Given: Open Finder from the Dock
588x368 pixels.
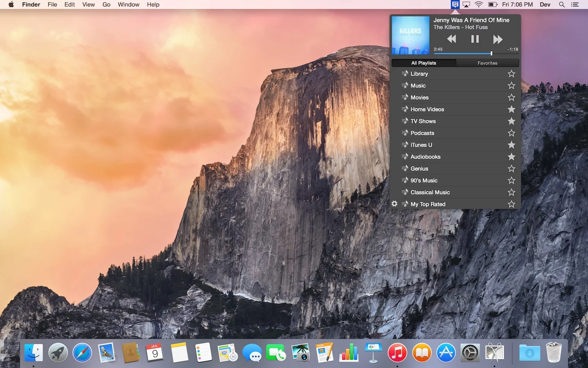Looking at the screenshot, I should click(x=33, y=352).
